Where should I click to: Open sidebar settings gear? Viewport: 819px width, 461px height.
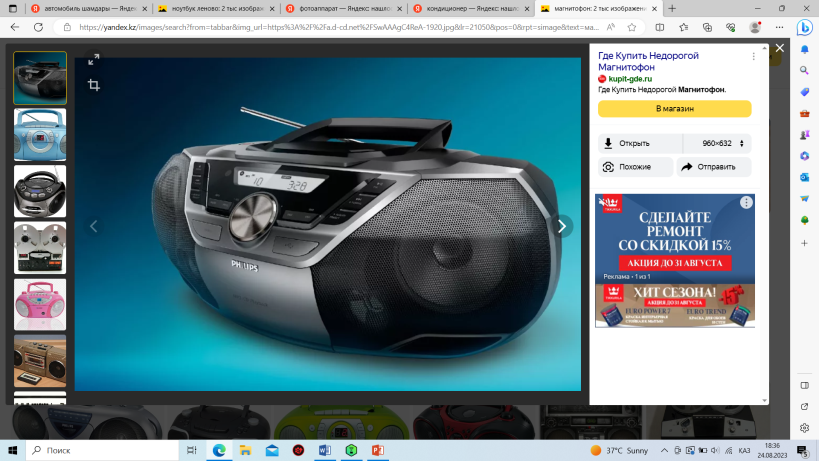click(x=804, y=428)
